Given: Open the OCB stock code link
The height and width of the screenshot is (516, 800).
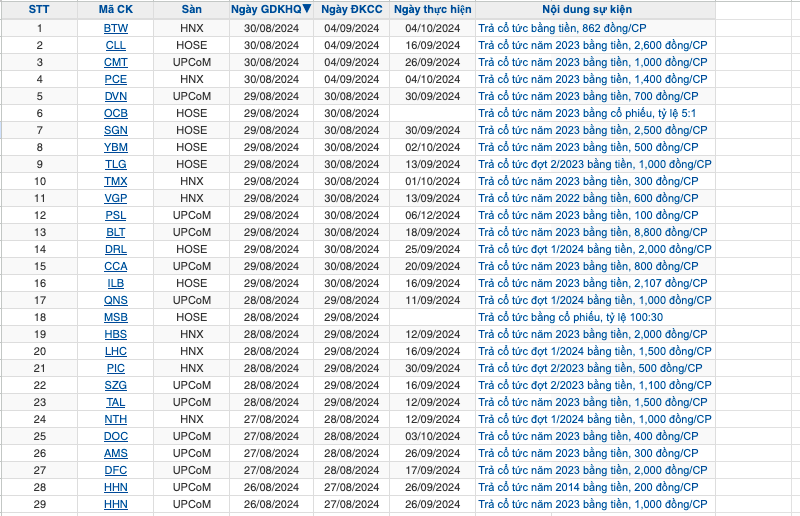Looking at the screenshot, I should pyautogui.click(x=116, y=113).
